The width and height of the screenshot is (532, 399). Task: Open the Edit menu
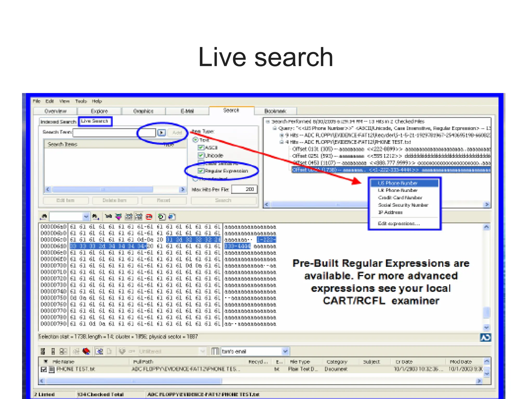tap(49, 101)
